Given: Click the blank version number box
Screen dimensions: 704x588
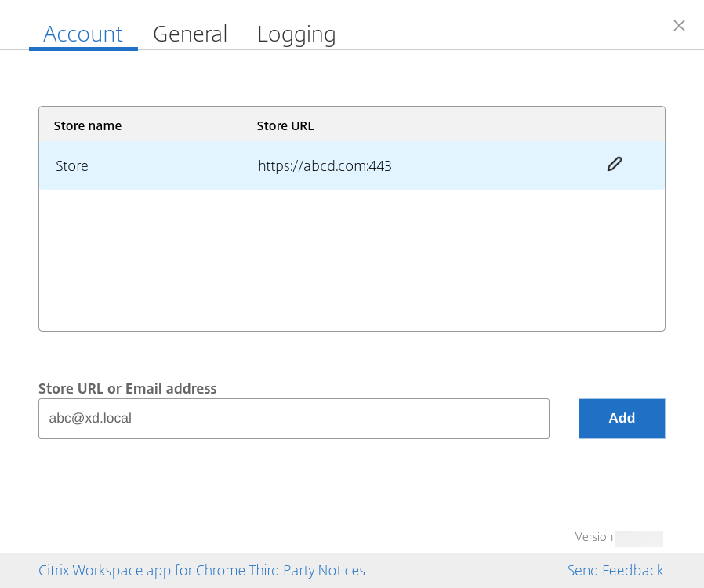Looking at the screenshot, I should [x=639, y=539].
